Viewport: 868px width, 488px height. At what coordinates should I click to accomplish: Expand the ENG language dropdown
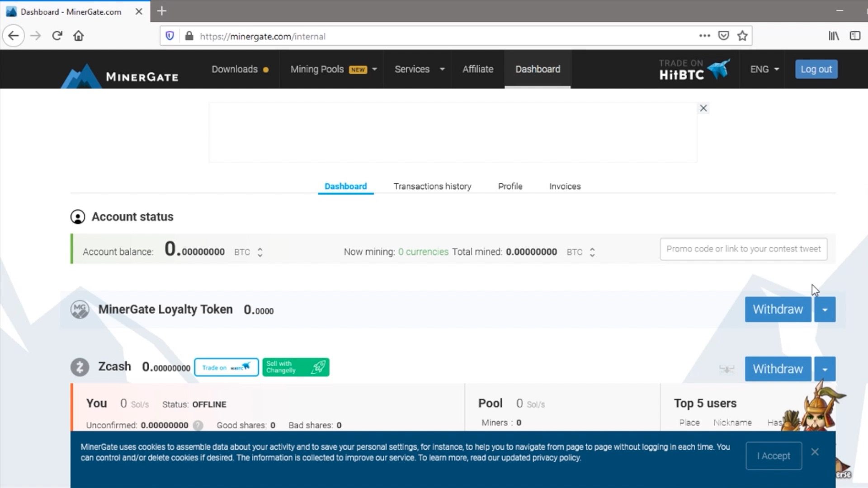click(764, 69)
